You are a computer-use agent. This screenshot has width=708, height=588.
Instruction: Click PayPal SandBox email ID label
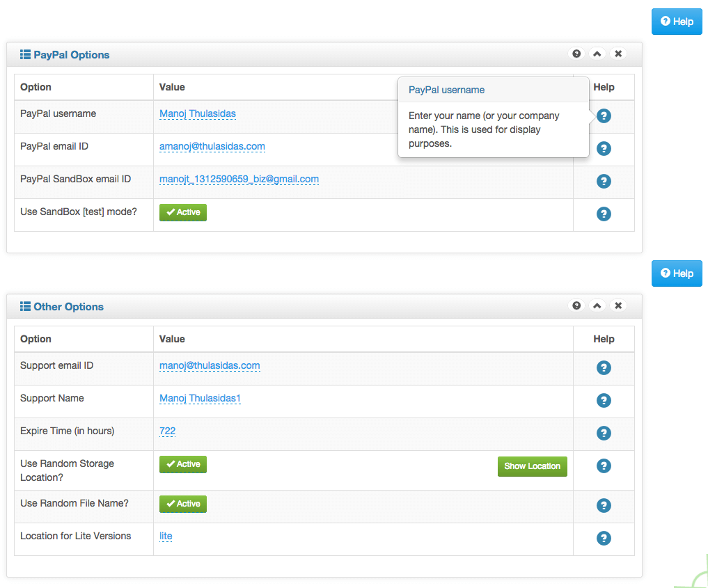tap(75, 179)
